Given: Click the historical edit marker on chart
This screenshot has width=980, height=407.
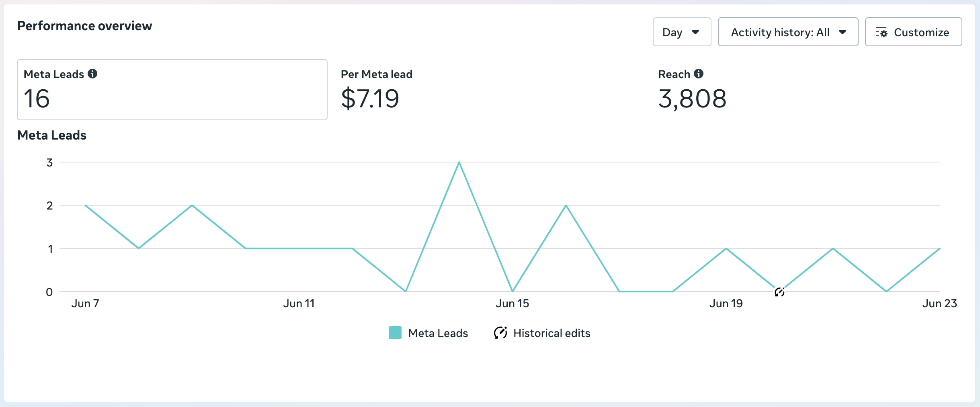Looking at the screenshot, I should [779, 292].
